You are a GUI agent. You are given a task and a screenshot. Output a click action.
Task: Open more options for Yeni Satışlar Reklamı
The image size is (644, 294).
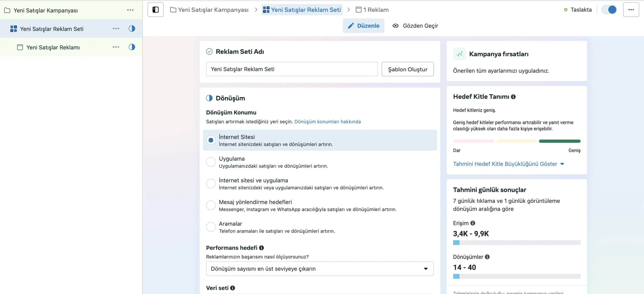click(116, 47)
